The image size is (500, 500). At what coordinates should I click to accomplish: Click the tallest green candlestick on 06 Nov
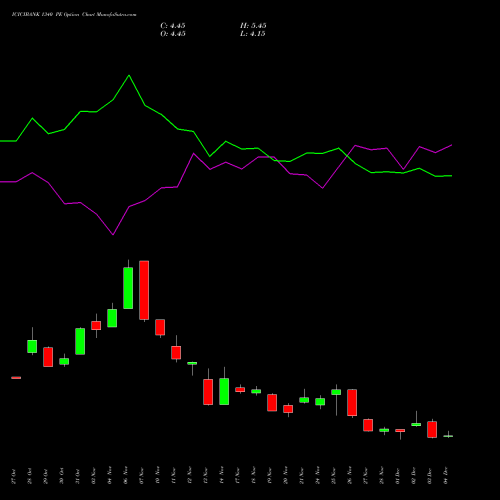(128, 288)
